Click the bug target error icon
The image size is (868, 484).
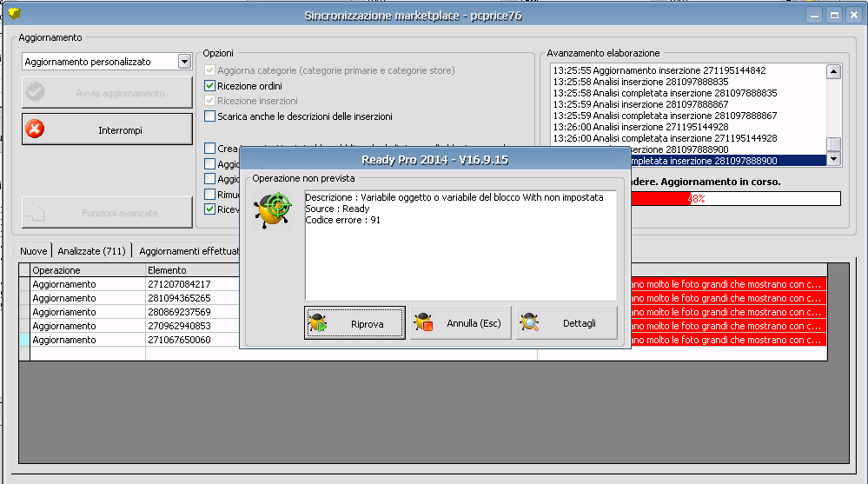tap(273, 210)
